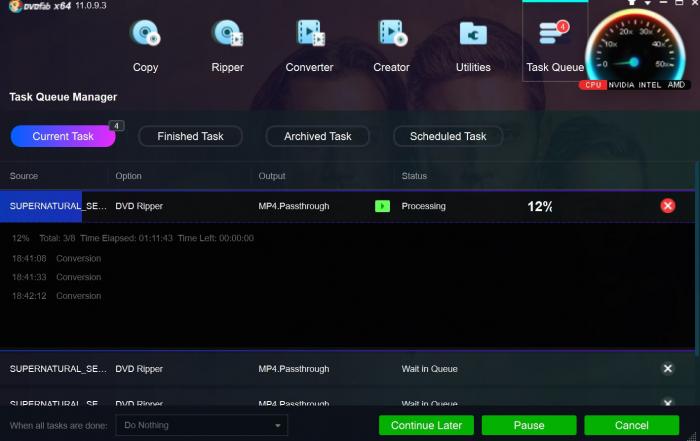Viewport: 700px width, 441px height.
Task: Select the NVIDIA acceleration indicator
Action: tap(621, 85)
